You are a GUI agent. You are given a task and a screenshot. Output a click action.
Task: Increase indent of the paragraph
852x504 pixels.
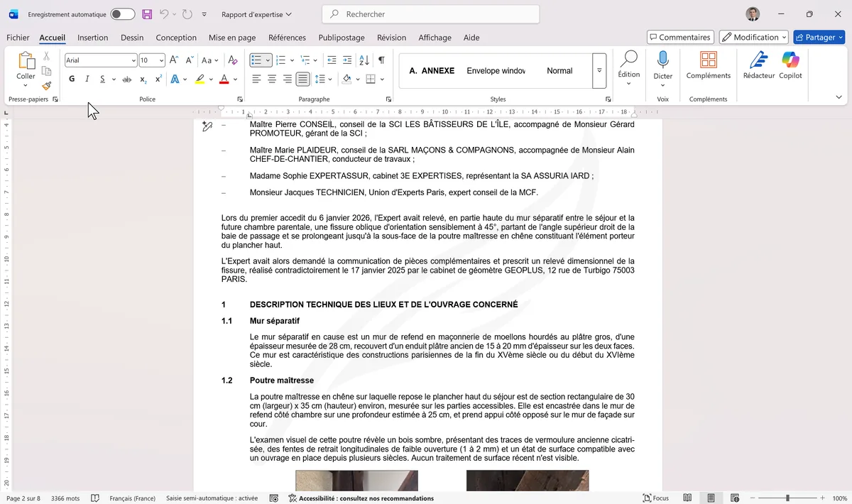click(x=346, y=60)
